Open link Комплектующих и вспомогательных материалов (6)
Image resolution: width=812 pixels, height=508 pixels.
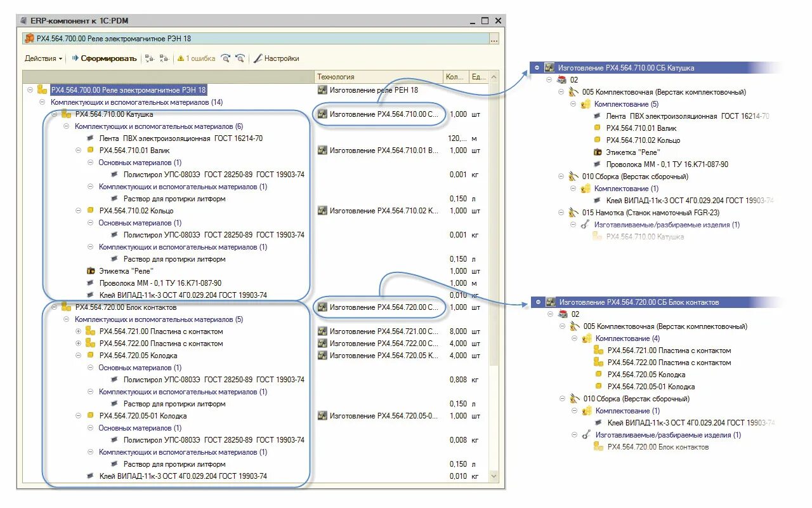(x=159, y=126)
